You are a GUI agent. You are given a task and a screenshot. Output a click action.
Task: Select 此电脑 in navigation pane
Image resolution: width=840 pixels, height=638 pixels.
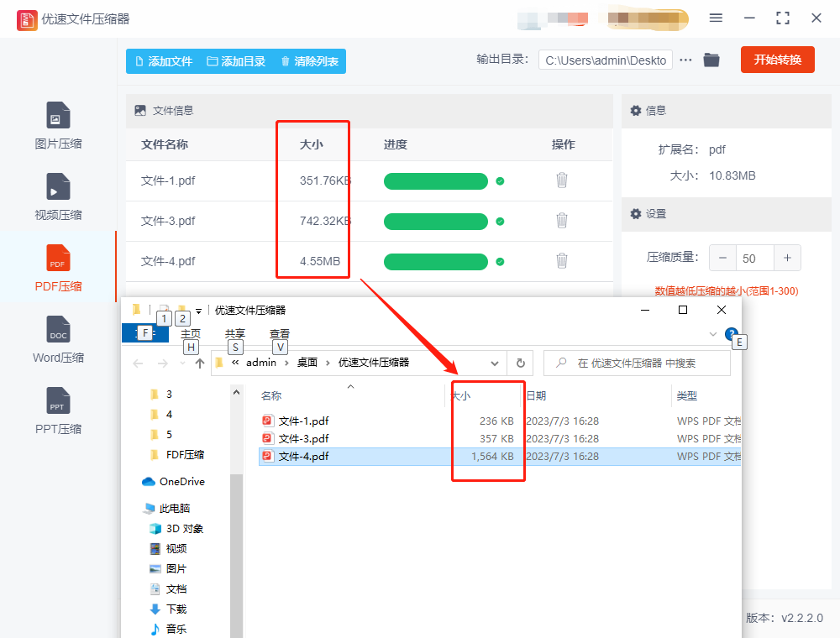[166, 509]
